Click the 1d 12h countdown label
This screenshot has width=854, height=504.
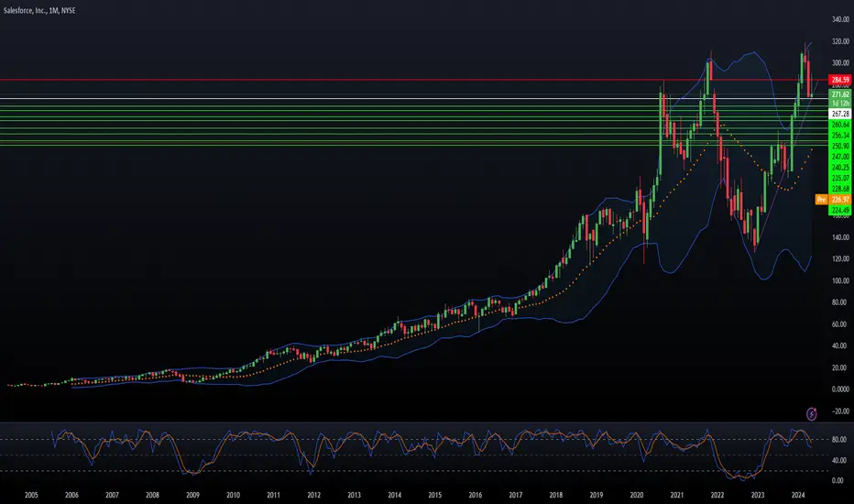tap(840, 103)
